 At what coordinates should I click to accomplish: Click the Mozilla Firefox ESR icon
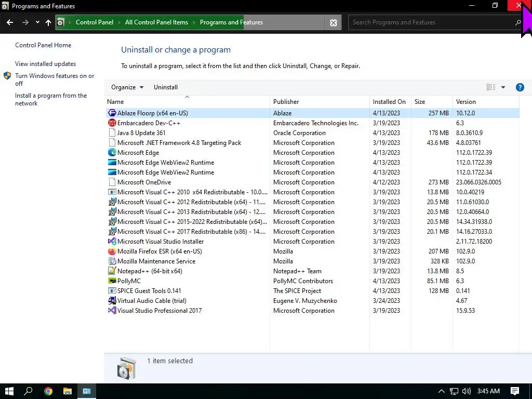click(x=112, y=251)
